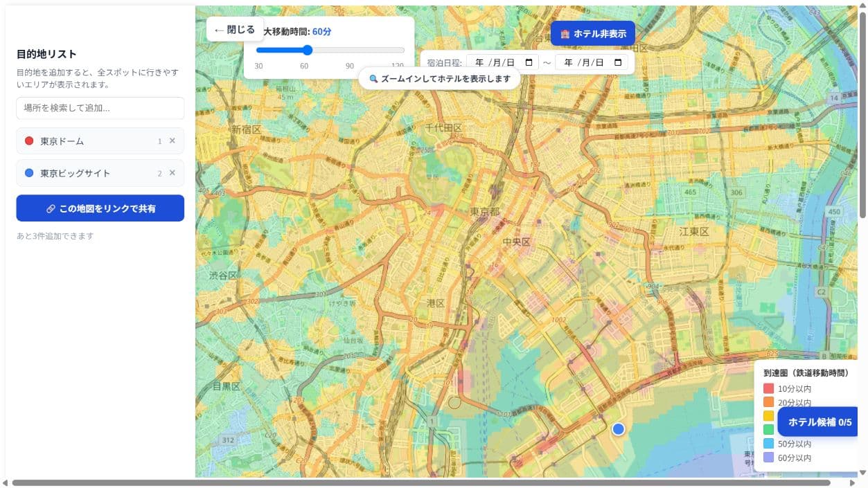The image size is (868, 488).
Task: Click the scroll-left arrow at bottom
Action: [5, 482]
